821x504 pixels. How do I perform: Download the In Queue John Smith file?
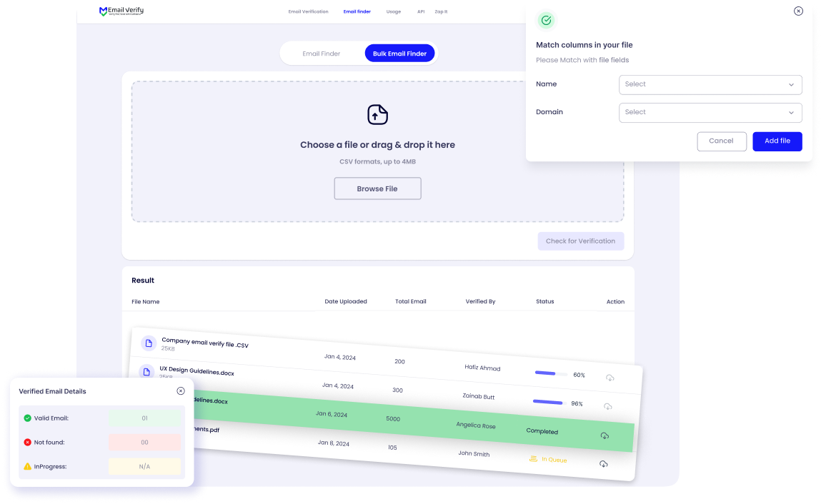tap(604, 464)
